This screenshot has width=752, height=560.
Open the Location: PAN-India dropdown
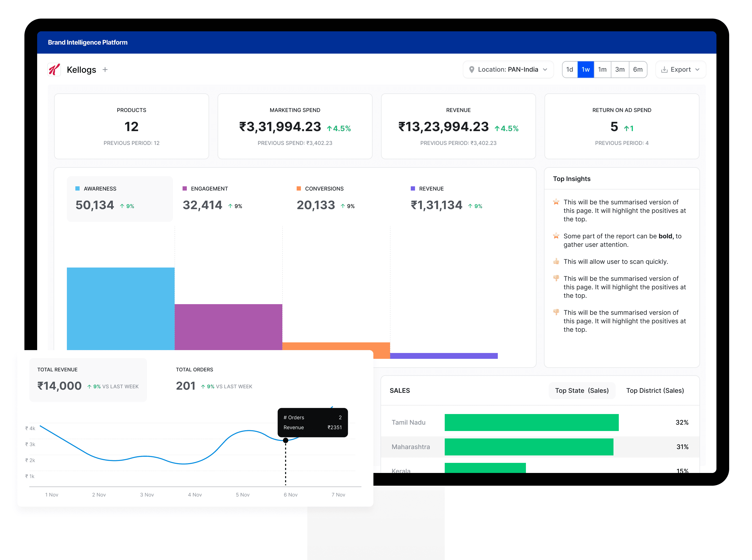pyautogui.click(x=508, y=70)
